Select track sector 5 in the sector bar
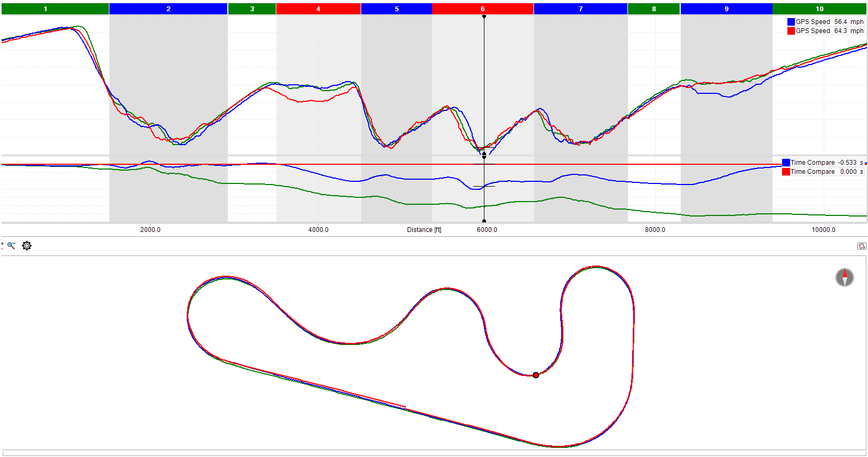Viewport: 868px width, 457px height. (396, 9)
